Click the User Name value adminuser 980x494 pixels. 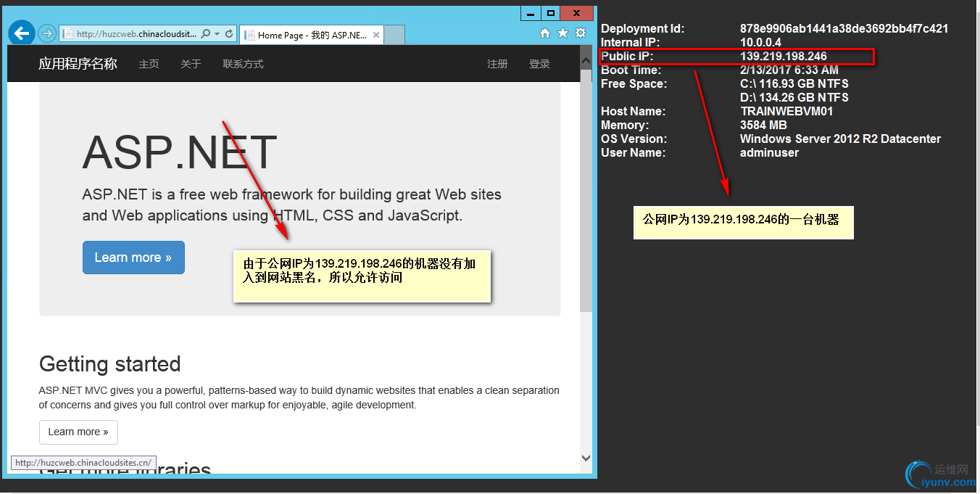click(x=769, y=152)
